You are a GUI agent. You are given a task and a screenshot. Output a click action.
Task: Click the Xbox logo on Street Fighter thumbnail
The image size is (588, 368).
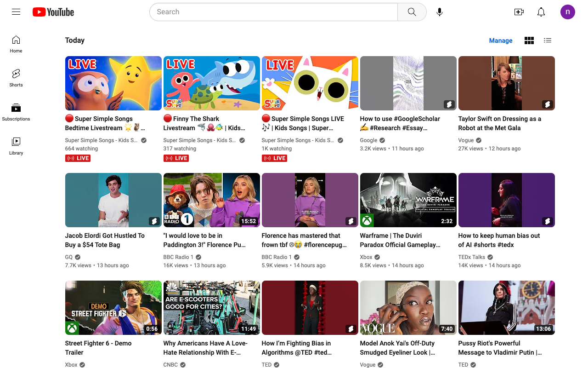72,328
